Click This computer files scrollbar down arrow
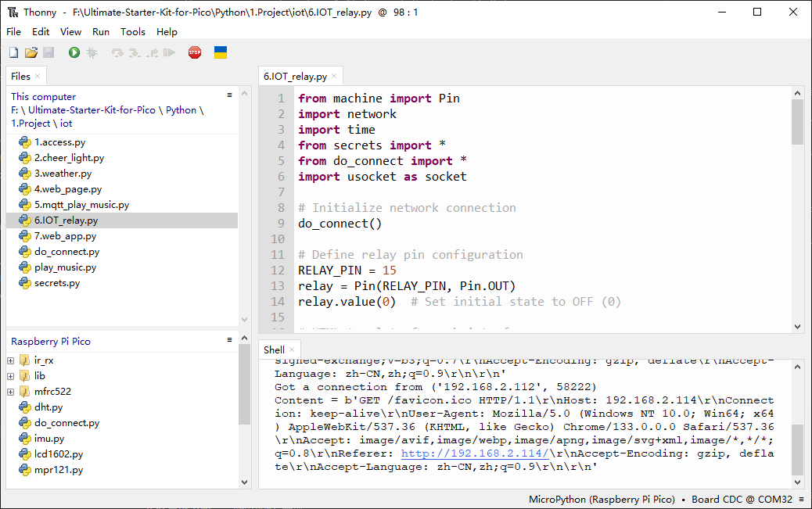 [x=244, y=320]
